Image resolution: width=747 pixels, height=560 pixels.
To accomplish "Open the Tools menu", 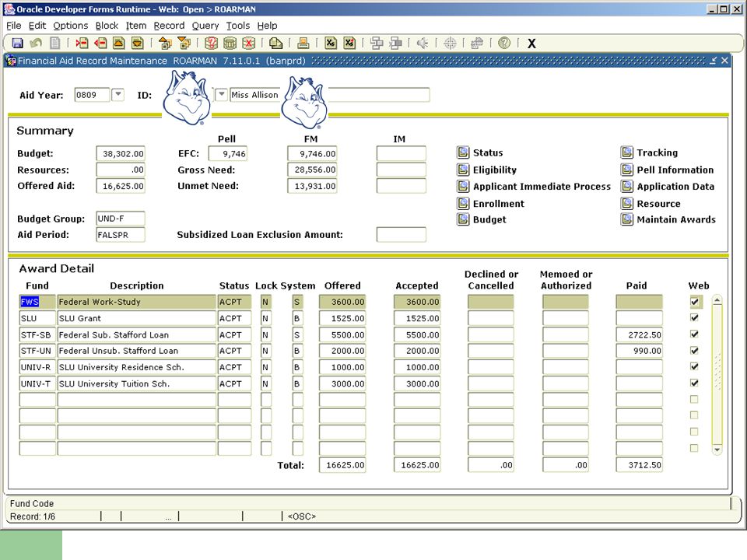I will 238,26.
